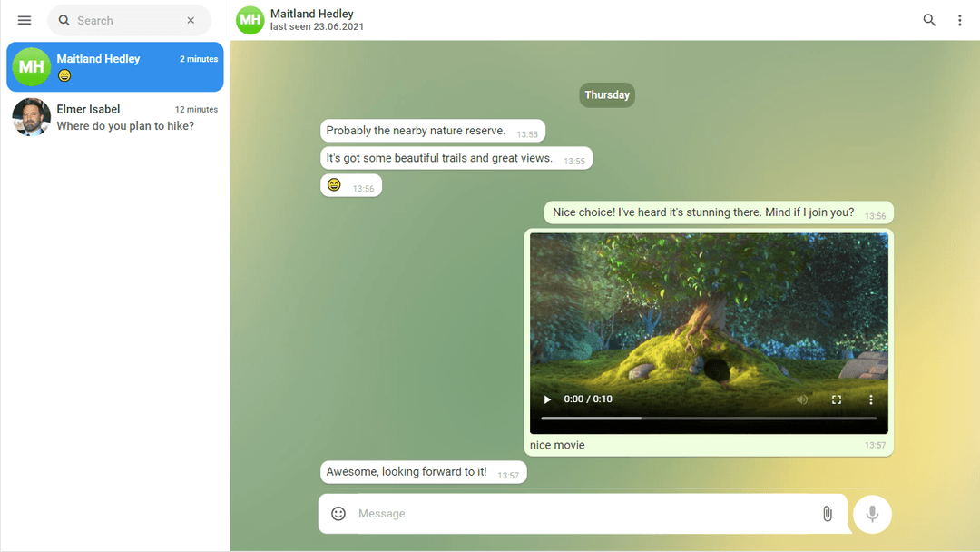Open video more-options menu
The image size is (980, 552).
point(870,399)
